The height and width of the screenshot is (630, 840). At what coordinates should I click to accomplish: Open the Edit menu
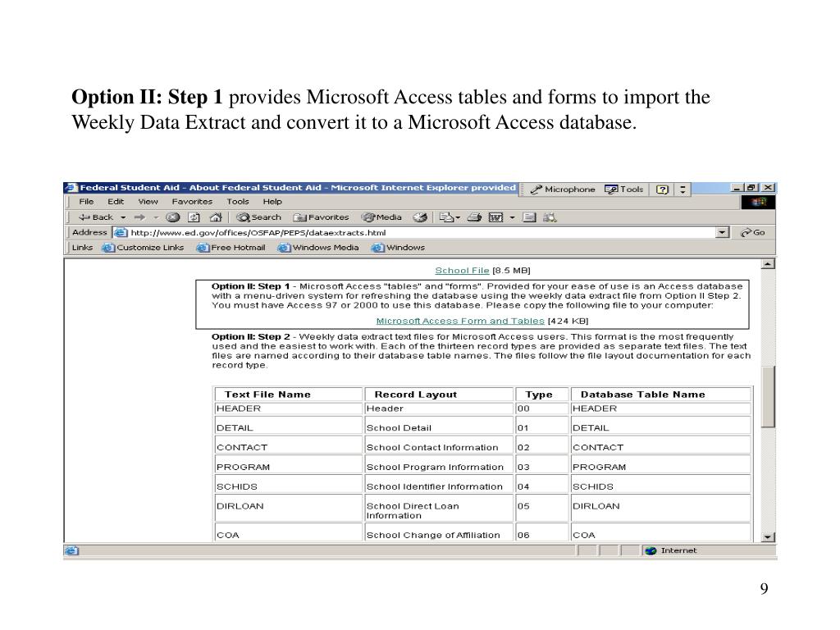(116, 202)
